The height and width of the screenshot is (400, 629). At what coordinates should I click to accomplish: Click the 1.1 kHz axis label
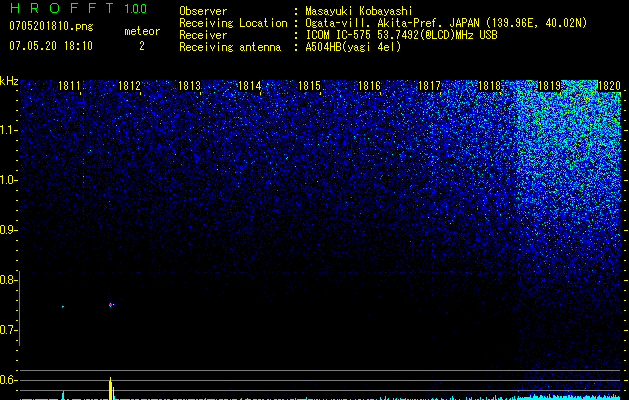8,130
